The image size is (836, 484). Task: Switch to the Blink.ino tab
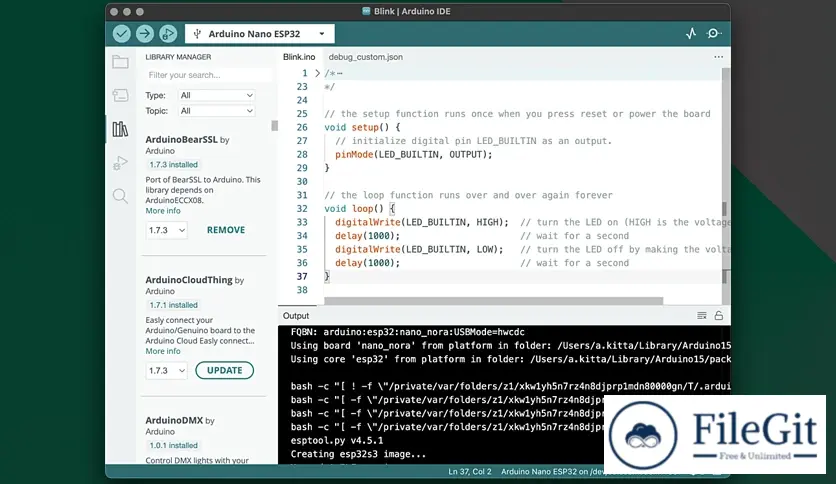(299, 57)
